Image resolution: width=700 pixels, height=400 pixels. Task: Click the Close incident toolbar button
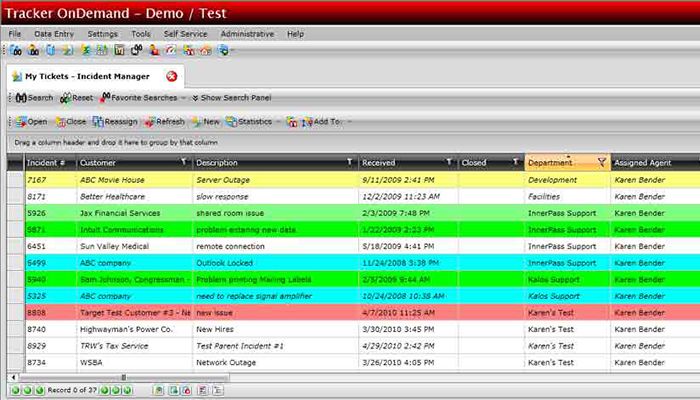click(x=71, y=121)
